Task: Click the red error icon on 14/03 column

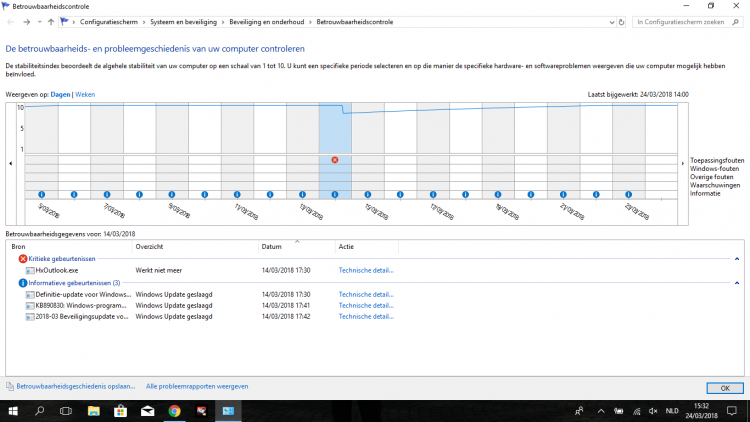Action: click(335, 160)
